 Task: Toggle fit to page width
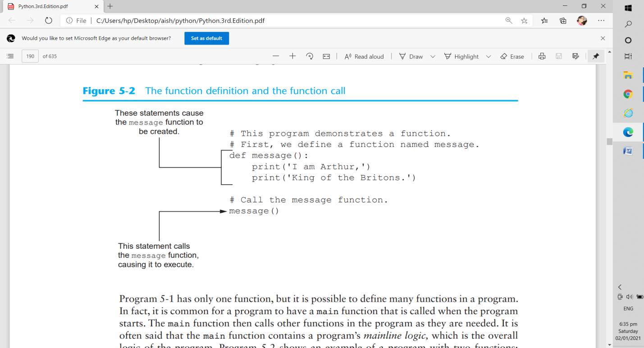(x=326, y=56)
